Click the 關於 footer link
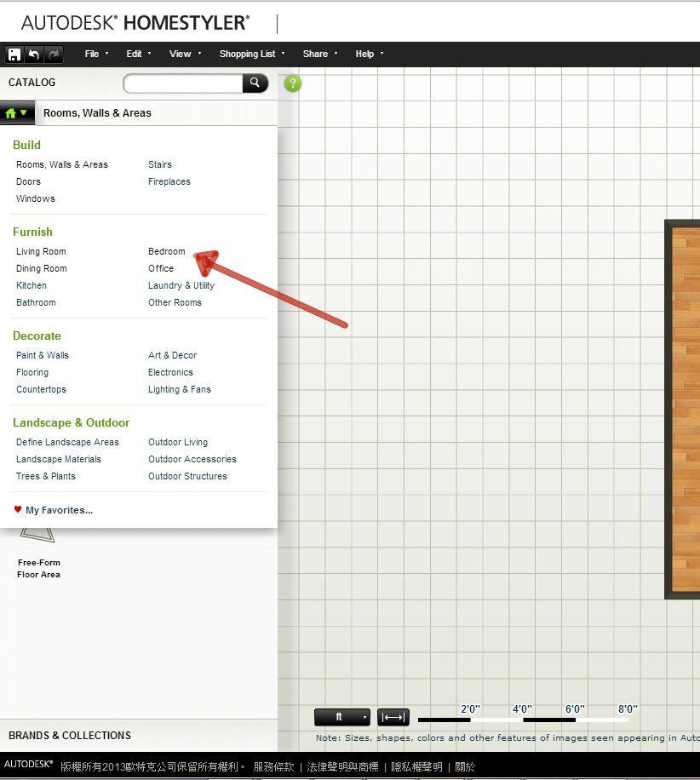Image resolution: width=700 pixels, height=780 pixels. [x=465, y=767]
